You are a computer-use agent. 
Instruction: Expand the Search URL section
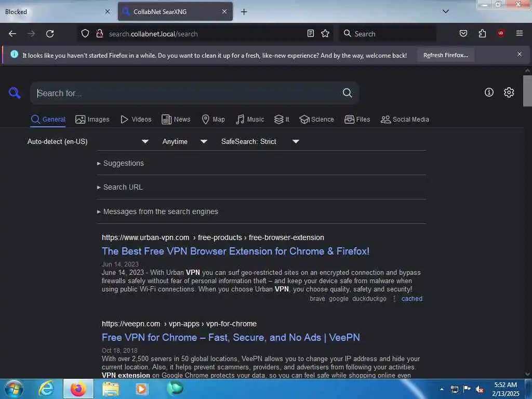point(120,187)
